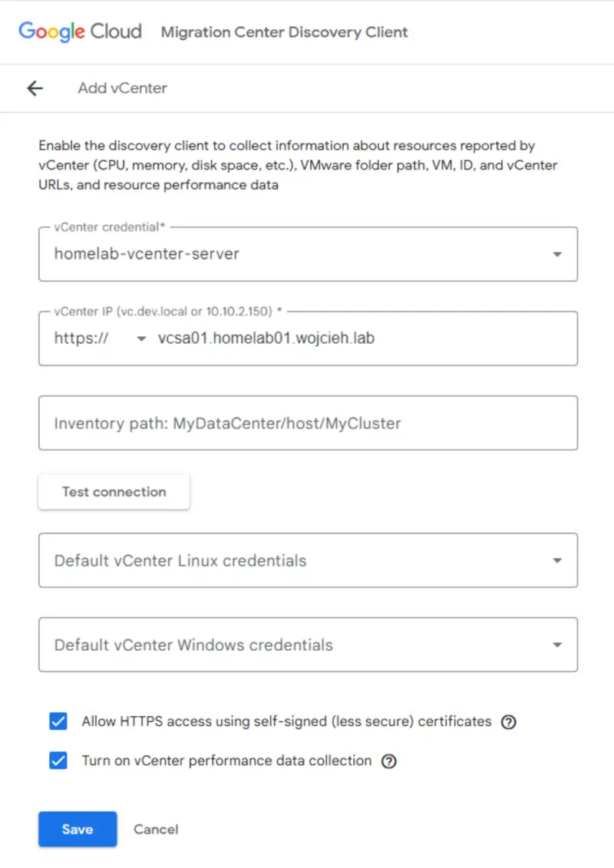The height and width of the screenshot is (868, 614).
Task: Open the Default vCenter Windows credentials dropdown
Action: click(307, 645)
